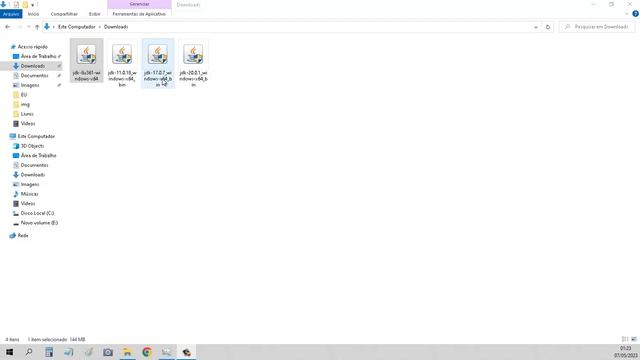Expand the address bar history dropdown
This screenshot has width=640, height=360.
click(x=536, y=27)
